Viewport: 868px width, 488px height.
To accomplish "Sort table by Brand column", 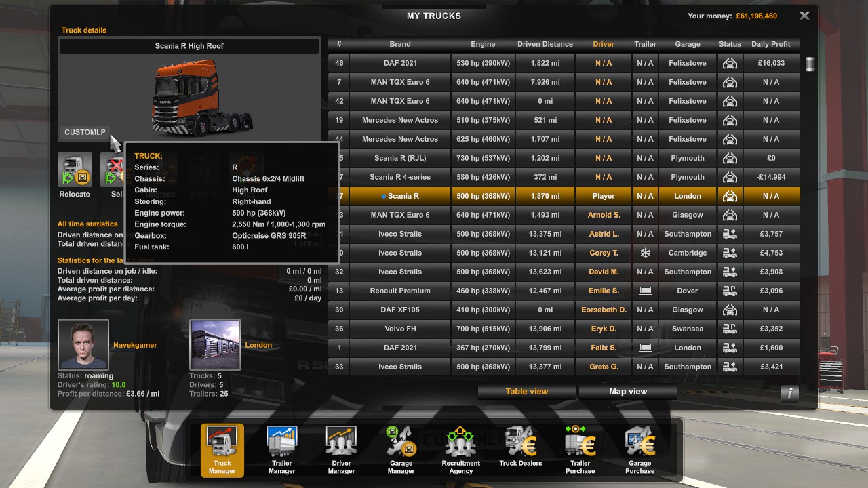I will [x=400, y=44].
